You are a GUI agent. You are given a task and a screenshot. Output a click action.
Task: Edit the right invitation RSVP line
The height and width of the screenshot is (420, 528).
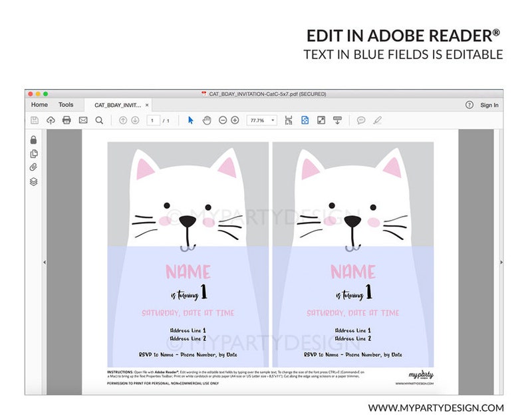[353, 355]
